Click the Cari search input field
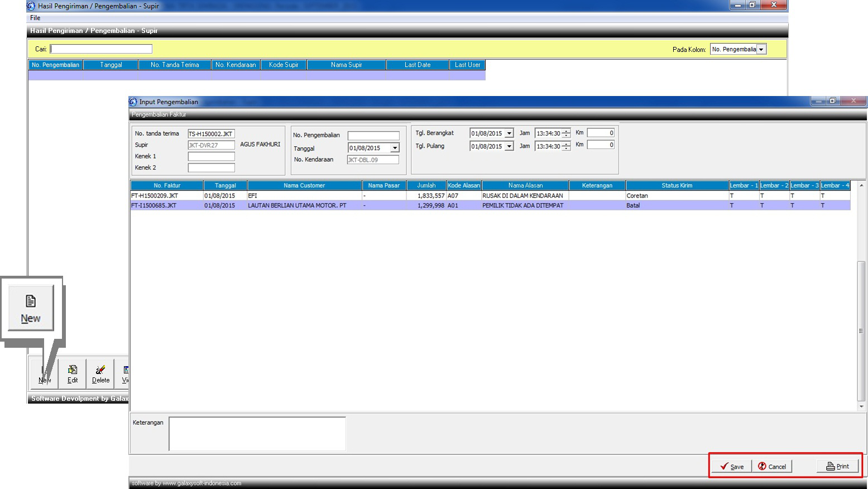The width and height of the screenshot is (868, 489). click(x=101, y=49)
